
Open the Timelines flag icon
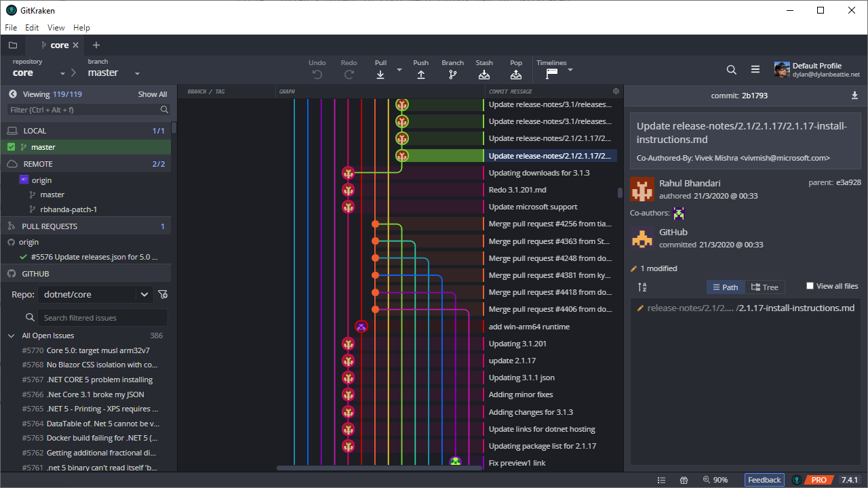tap(551, 74)
